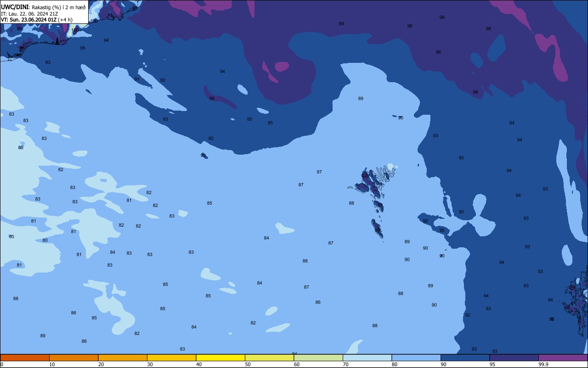Image resolution: width=588 pixels, height=368 pixels.
Task: Select the yellow-green 50–60 legend swatch
Action: click(269, 357)
